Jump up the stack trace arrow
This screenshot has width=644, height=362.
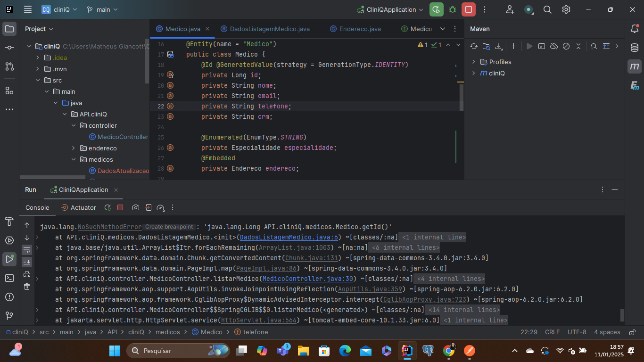27,225
